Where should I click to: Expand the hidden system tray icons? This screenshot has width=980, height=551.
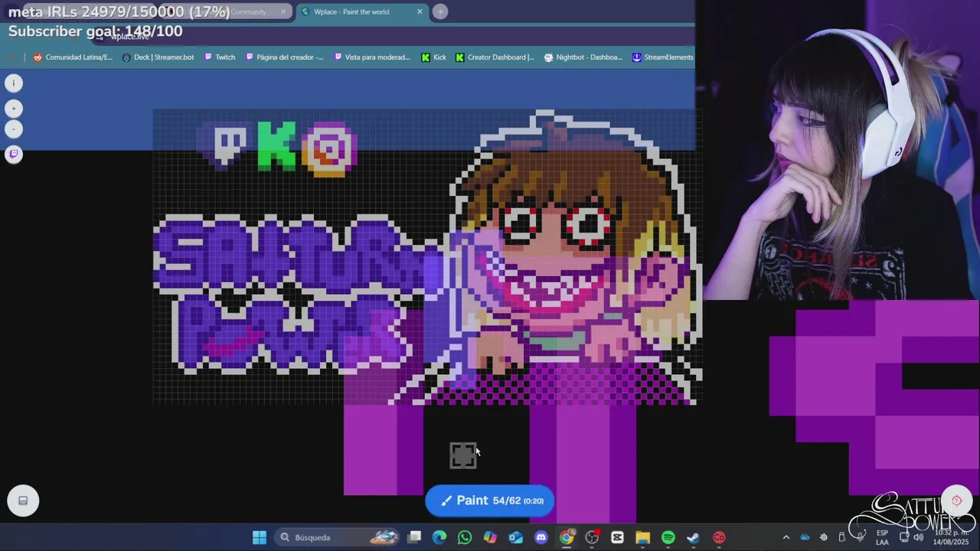click(x=786, y=537)
